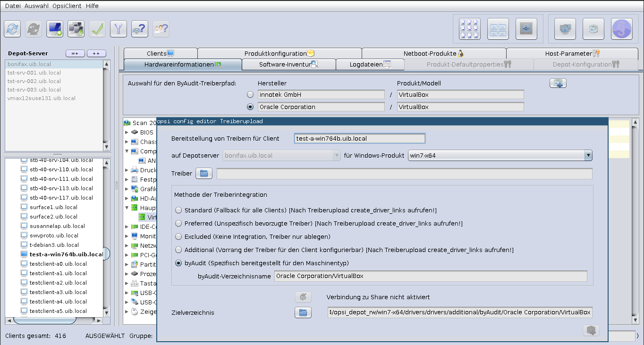Open the OpsiClient menu

click(66, 6)
